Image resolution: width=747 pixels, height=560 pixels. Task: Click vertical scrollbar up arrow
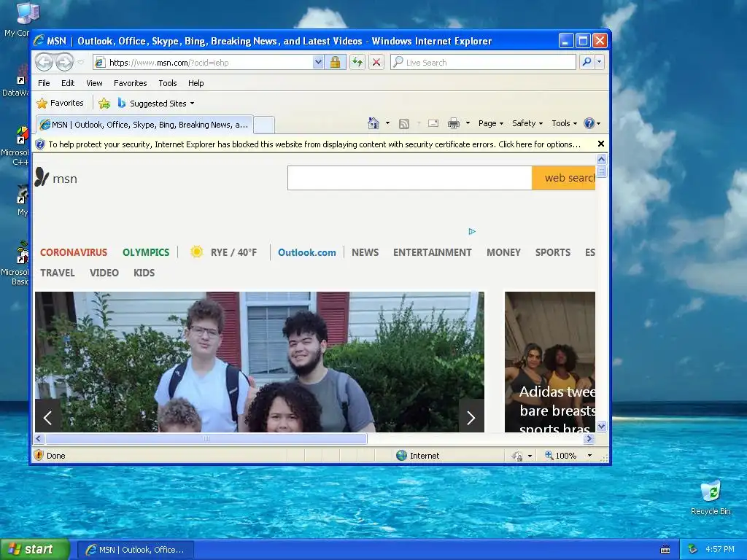601,159
